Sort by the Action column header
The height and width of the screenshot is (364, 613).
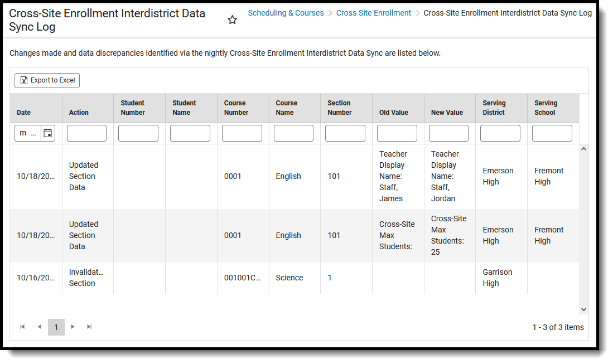tap(79, 113)
